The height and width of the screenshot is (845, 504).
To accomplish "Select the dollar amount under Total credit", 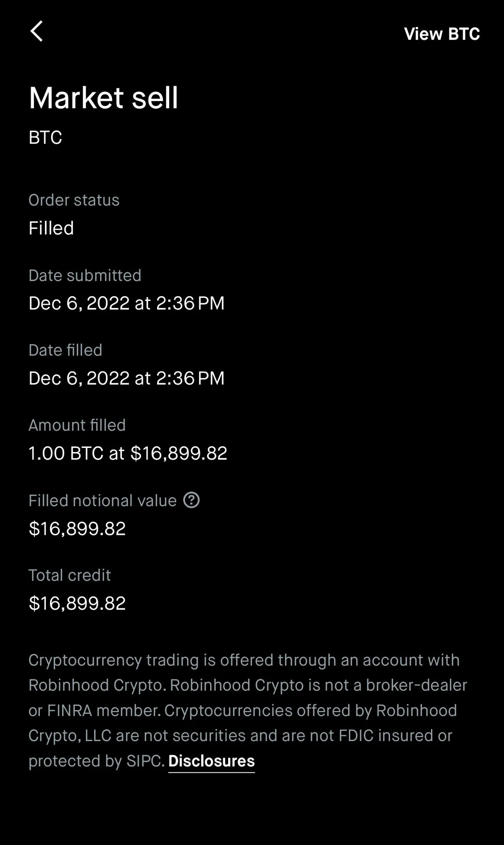I will coord(77,603).
